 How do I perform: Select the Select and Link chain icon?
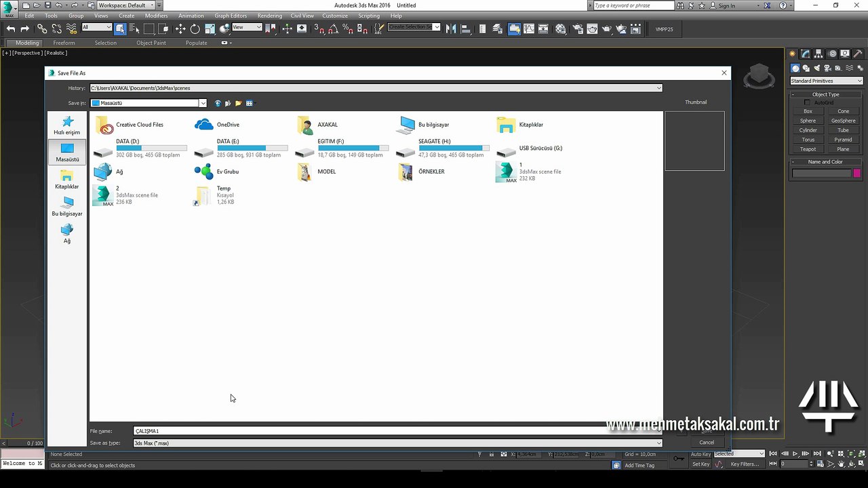pyautogui.click(x=42, y=28)
